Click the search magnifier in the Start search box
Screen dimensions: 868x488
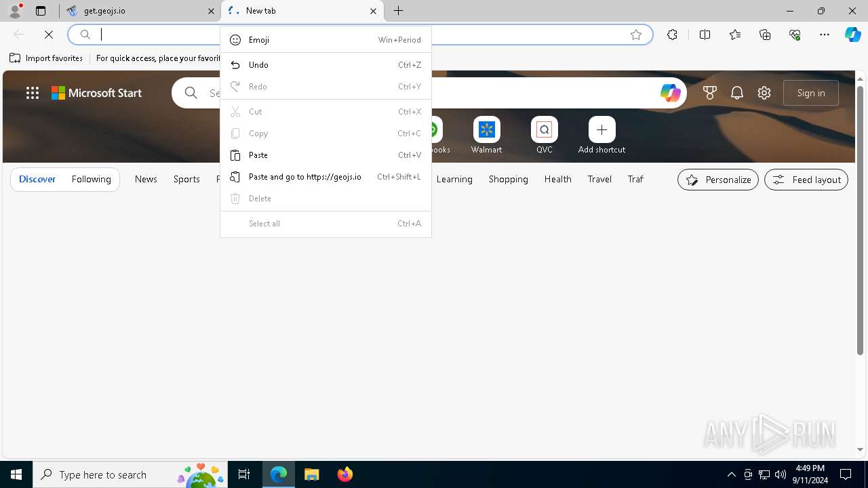click(x=191, y=93)
